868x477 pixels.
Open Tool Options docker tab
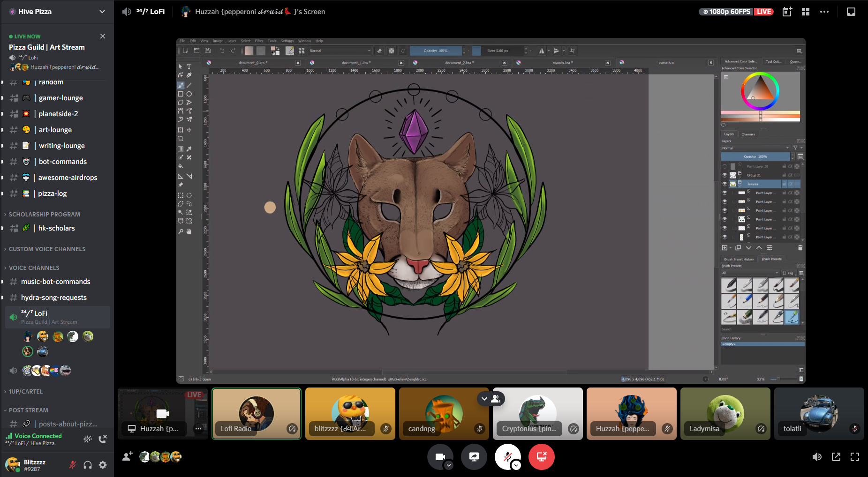tap(773, 61)
